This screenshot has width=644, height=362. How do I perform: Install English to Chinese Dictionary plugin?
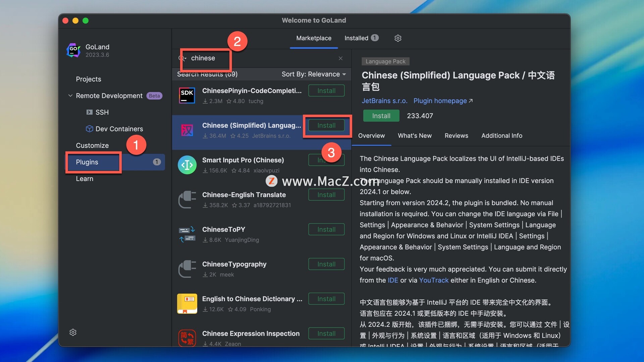326,299
